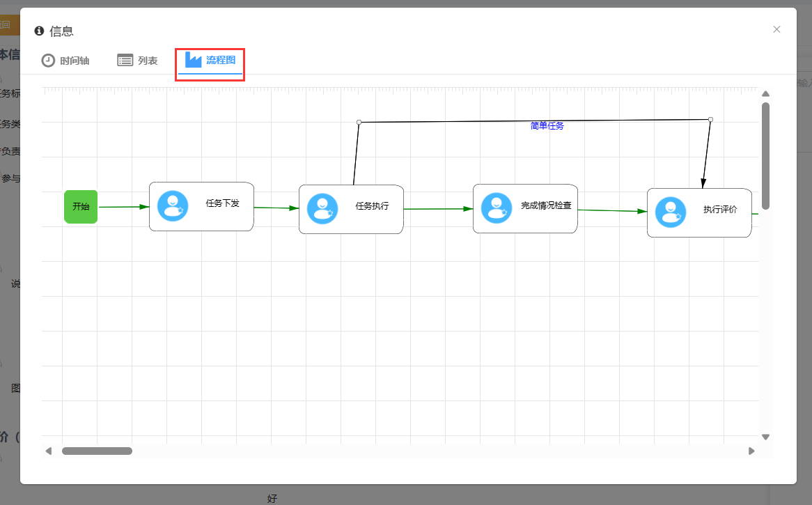Click the flowchart icon beside 流程图
Screen dimensions: 812x505
[x=193, y=60]
